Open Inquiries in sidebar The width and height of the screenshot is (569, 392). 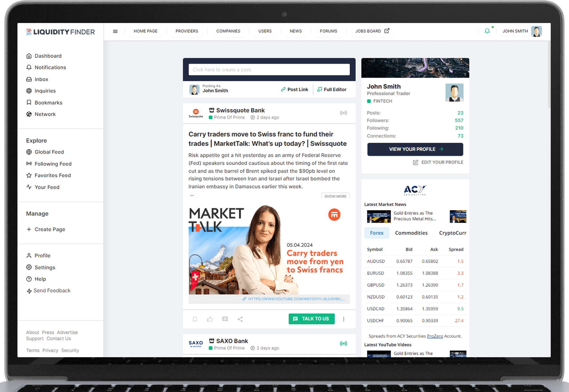coord(41,91)
